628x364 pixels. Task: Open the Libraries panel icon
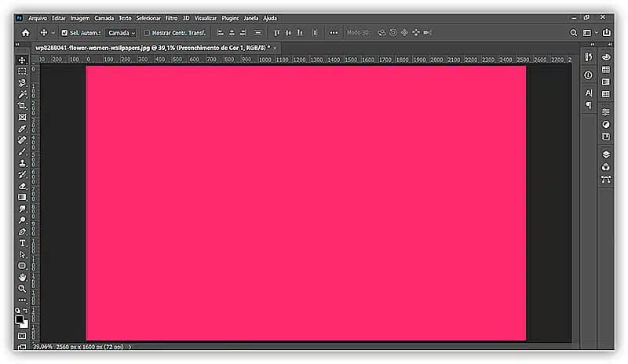(x=606, y=137)
